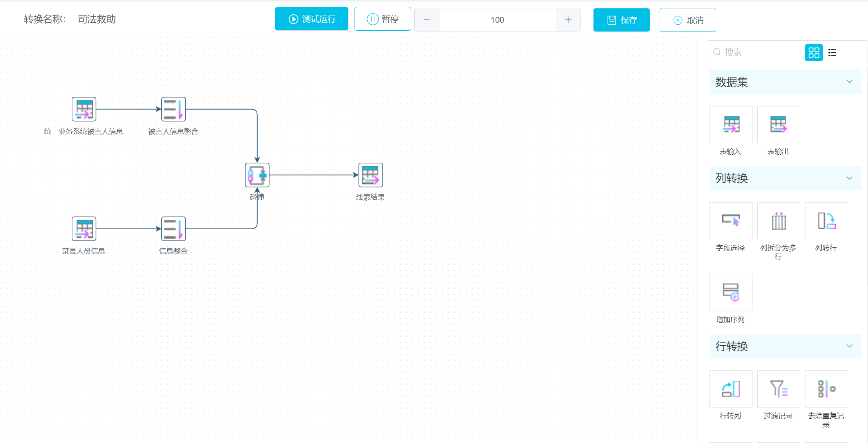Select the 列转行 component icon
The image size is (868, 443).
click(826, 221)
